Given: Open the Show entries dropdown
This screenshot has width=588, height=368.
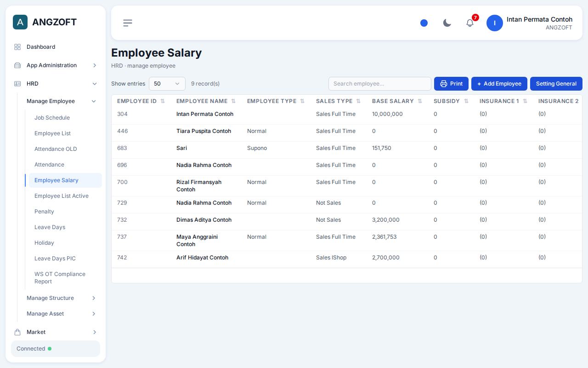Looking at the screenshot, I should tap(167, 84).
